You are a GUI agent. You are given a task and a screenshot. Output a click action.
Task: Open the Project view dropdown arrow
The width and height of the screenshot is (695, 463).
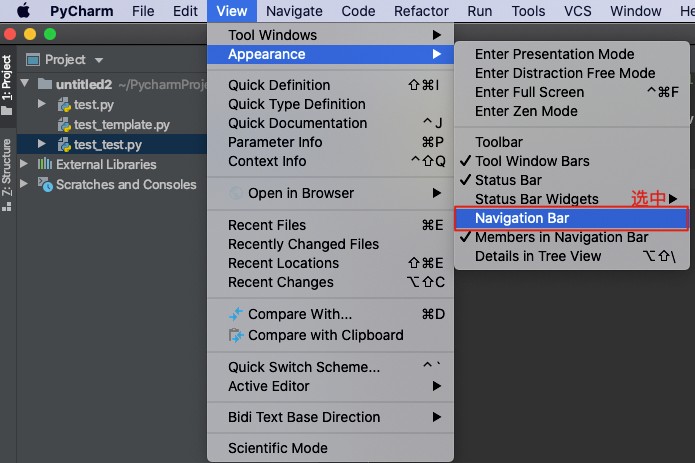coord(98,60)
